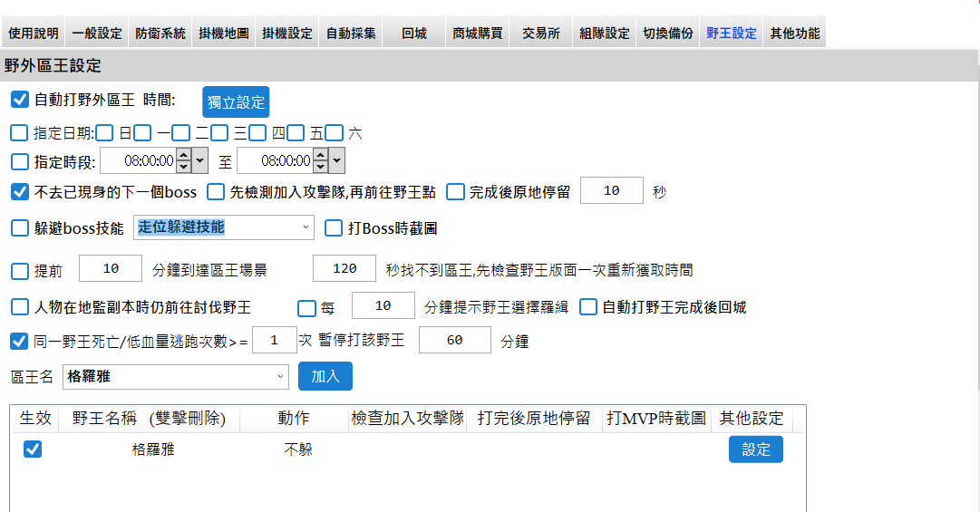The width and height of the screenshot is (980, 512).
Task: Toggle 躲避boss技能 checkbox
Action: point(19,227)
